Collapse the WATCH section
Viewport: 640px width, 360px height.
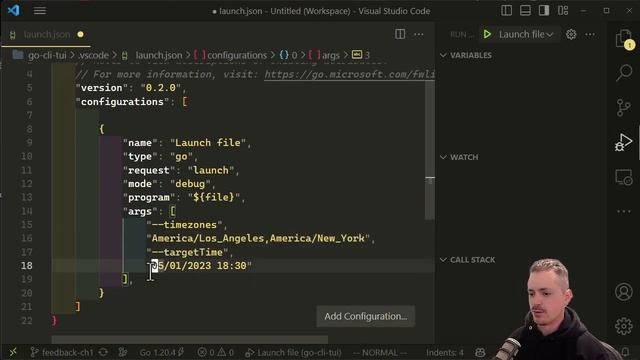pos(460,157)
